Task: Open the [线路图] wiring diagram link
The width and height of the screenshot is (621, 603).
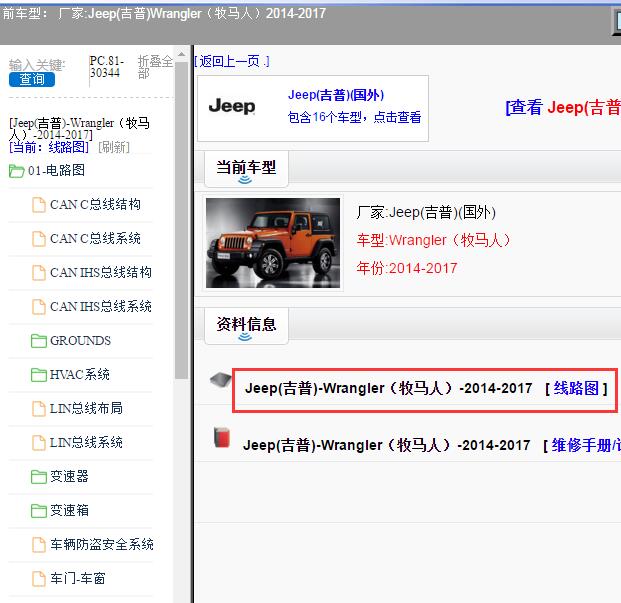Action: tap(576, 388)
